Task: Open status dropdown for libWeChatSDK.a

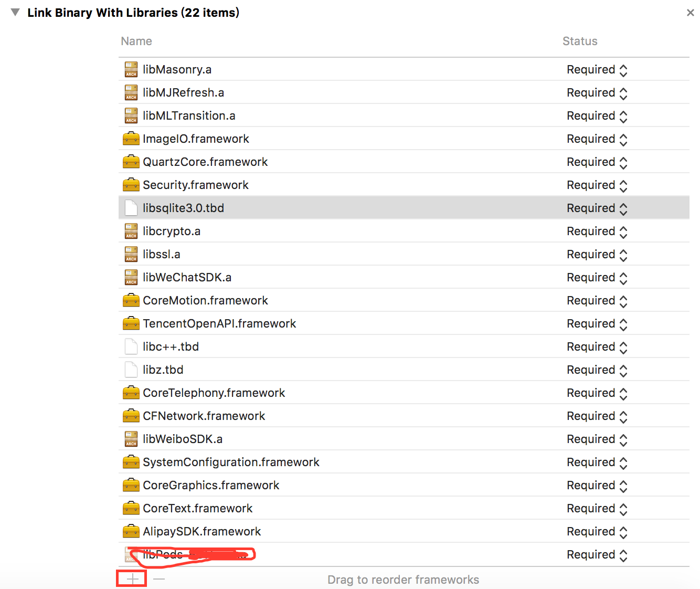Action: (597, 278)
